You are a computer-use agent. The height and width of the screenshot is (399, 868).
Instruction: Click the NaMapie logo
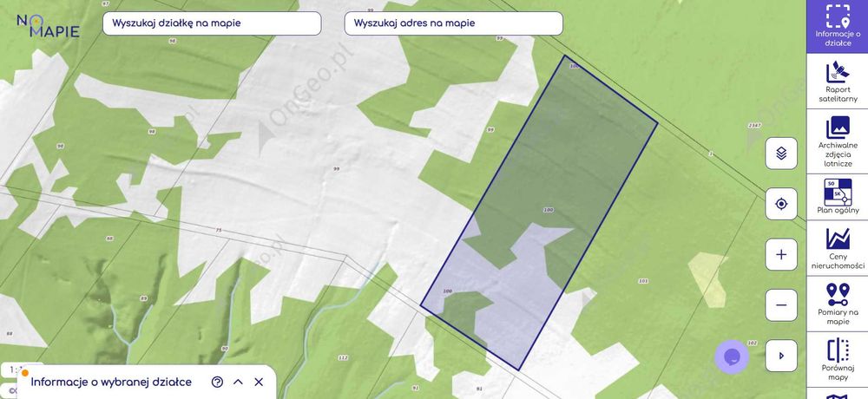48,25
